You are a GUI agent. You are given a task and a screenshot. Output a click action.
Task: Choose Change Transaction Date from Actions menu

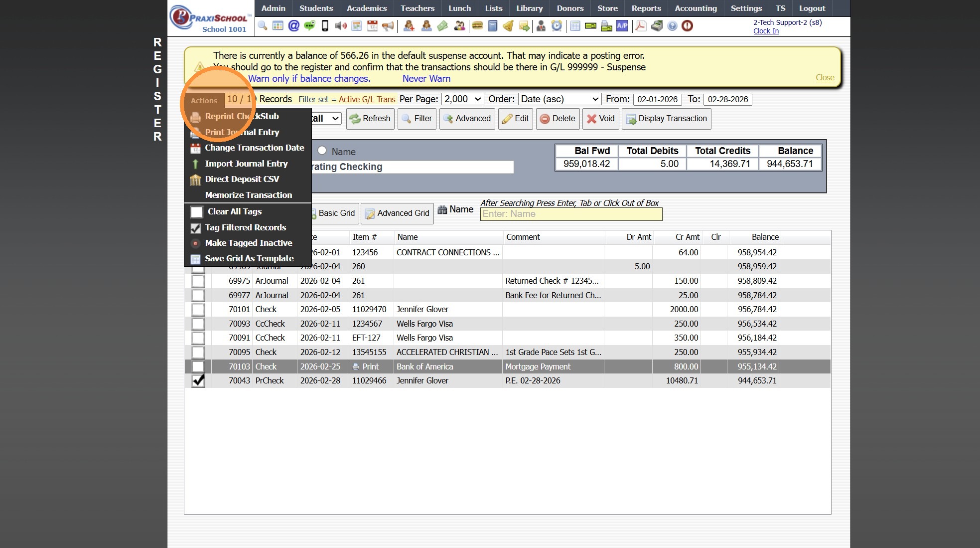pos(254,148)
